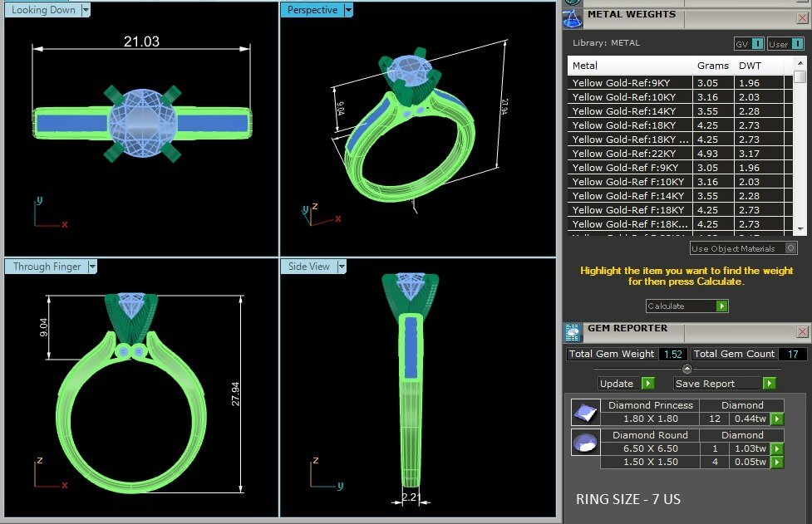Toggle the User library switch
Screen dimensions: 812x524
785,44
